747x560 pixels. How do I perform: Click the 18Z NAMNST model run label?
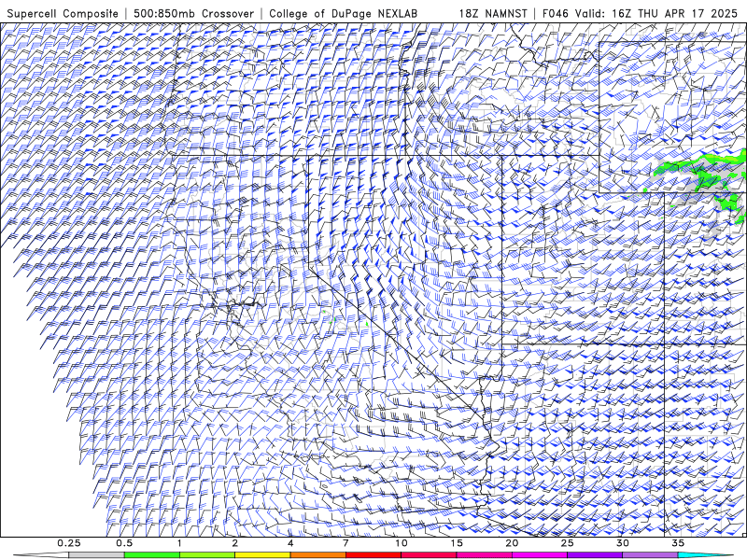pos(493,13)
